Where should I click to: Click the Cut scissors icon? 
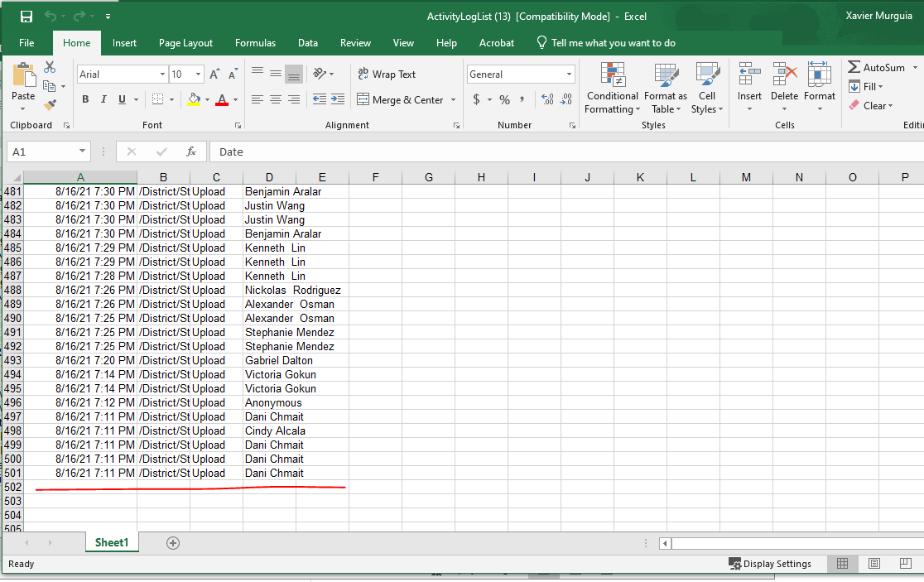pos(50,66)
